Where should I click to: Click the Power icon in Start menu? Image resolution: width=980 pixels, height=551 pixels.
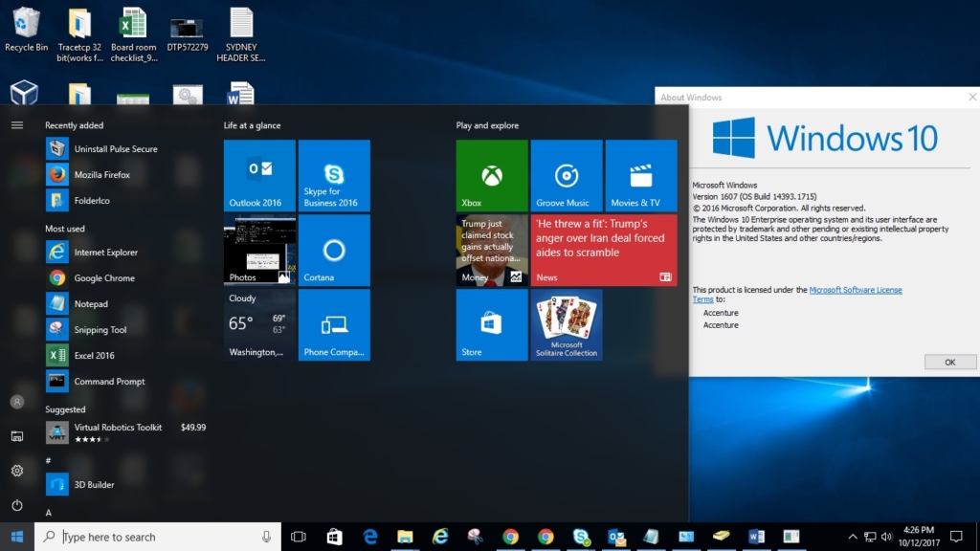tap(16, 504)
